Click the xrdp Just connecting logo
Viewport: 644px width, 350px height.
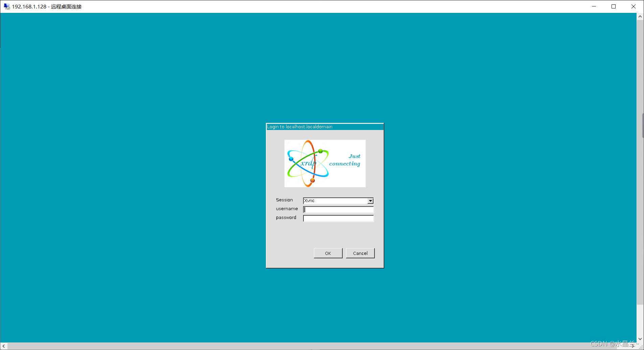tap(325, 163)
